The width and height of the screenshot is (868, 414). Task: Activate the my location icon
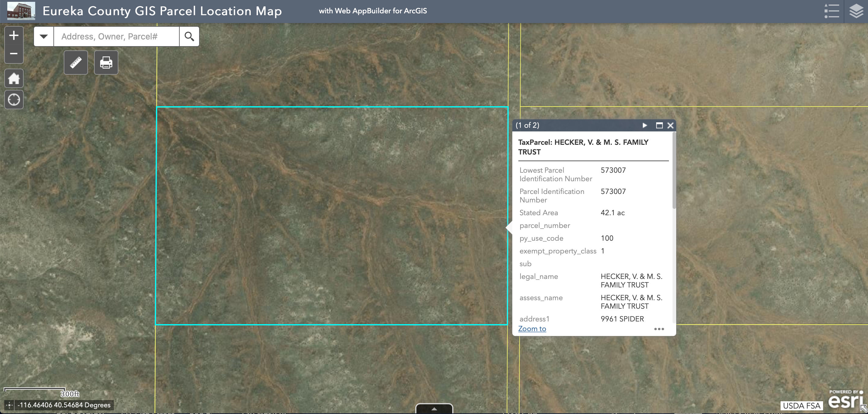[14, 99]
